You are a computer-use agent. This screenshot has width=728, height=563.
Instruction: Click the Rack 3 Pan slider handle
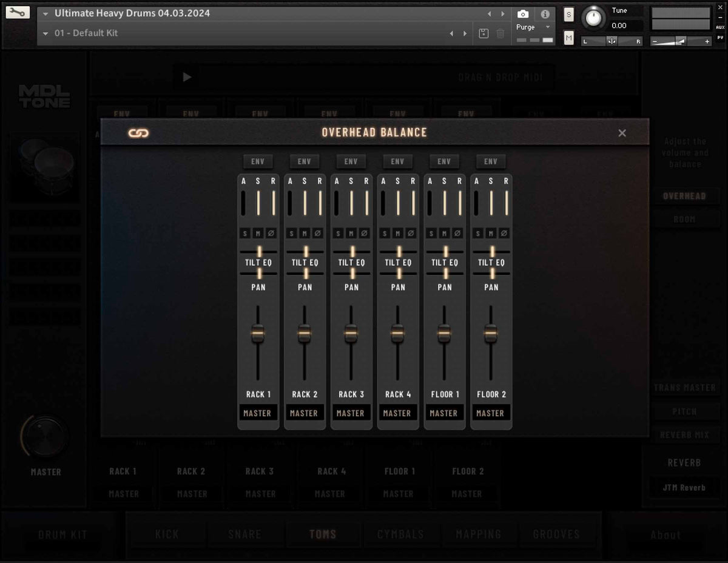coord(352,274)
